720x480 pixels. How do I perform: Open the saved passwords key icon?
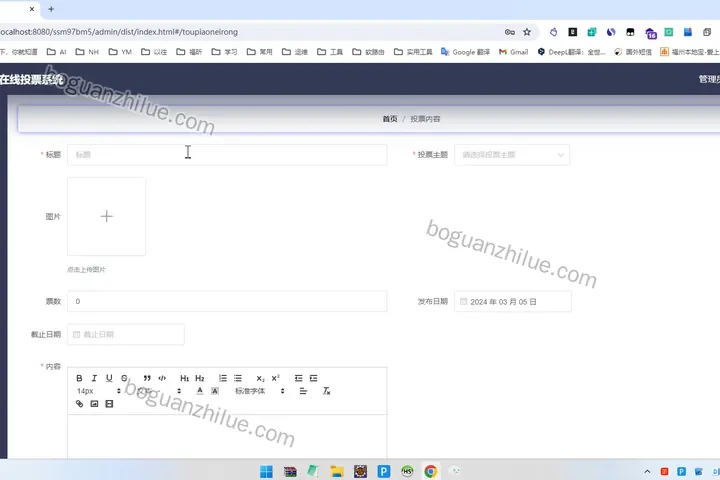coord(510,32)
